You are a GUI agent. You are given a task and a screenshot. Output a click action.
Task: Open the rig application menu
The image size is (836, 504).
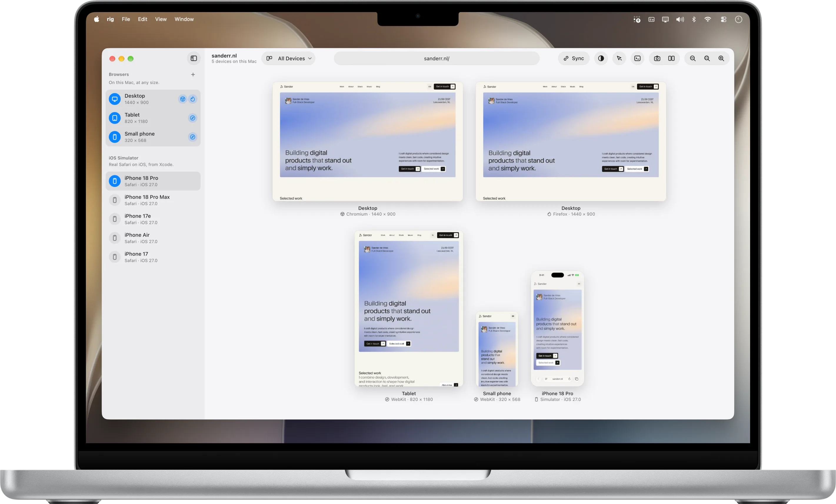110,19
